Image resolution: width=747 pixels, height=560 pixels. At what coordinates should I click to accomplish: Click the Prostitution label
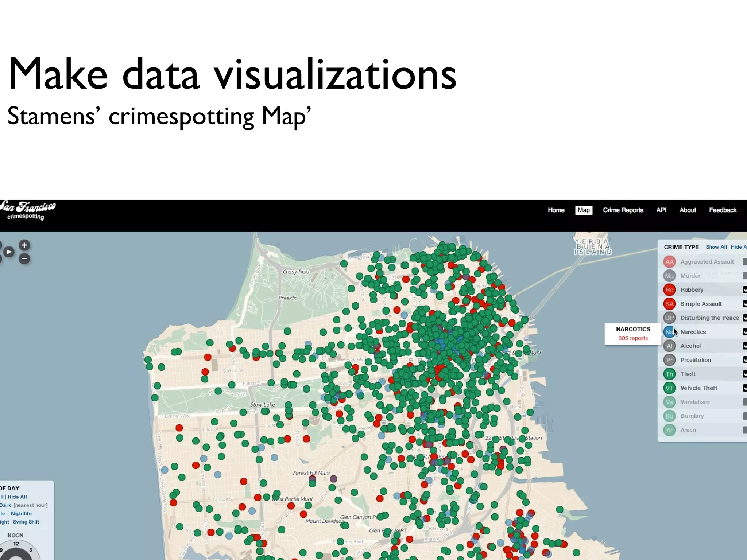[x=696, y=360]
